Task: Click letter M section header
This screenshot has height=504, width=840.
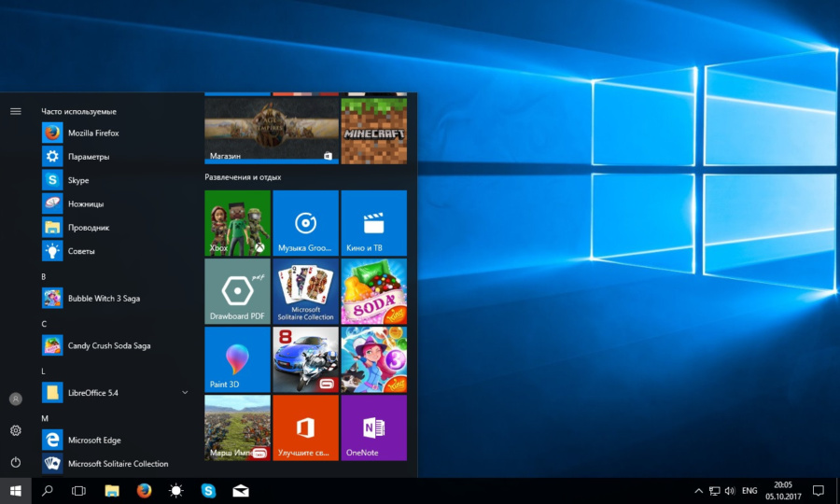Action: point(45,418)
